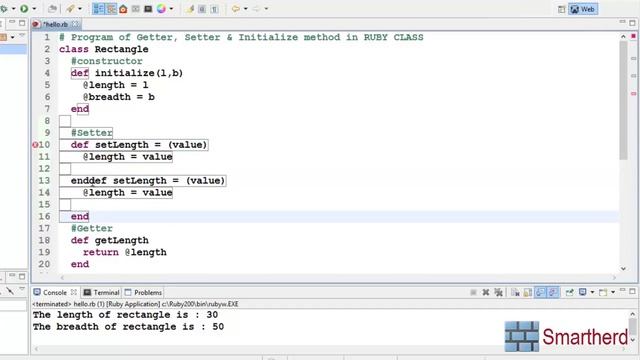Switch to the Terminal tab
Image resolution: width=640 pixels, height=360 pixels.
(102, 293)
